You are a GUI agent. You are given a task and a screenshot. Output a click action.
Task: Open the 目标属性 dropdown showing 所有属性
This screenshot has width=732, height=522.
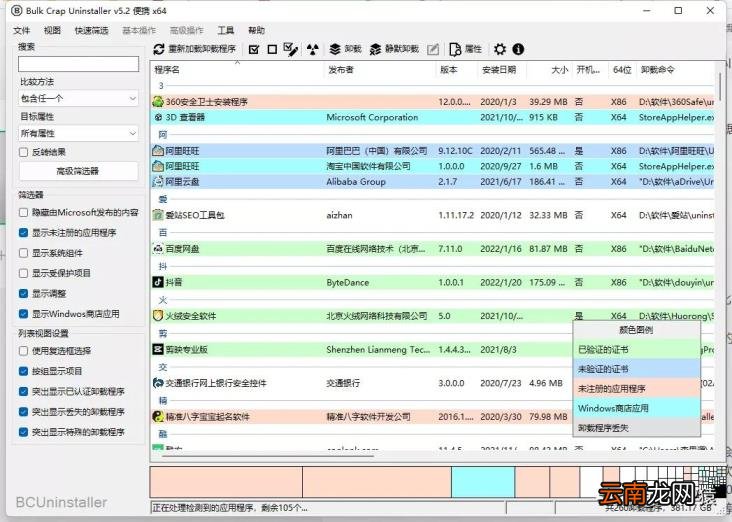pyautogui.click(x=78, y=134)
